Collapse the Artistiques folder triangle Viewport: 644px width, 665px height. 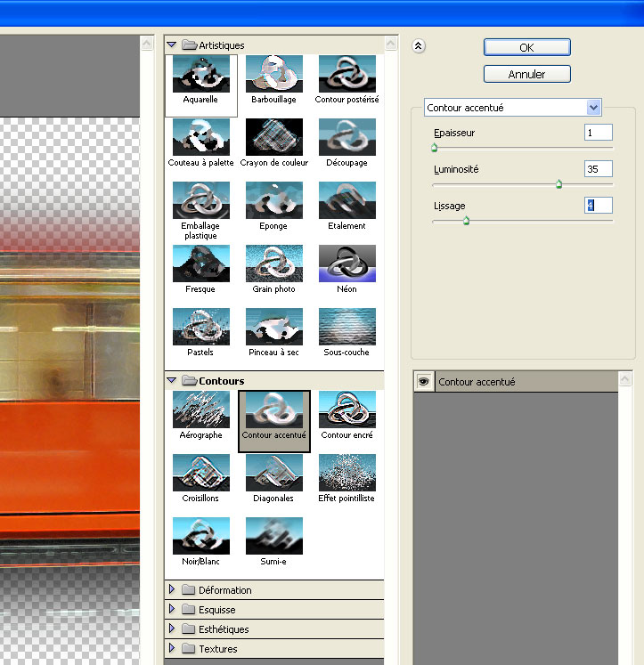click(x=171, y=45)
